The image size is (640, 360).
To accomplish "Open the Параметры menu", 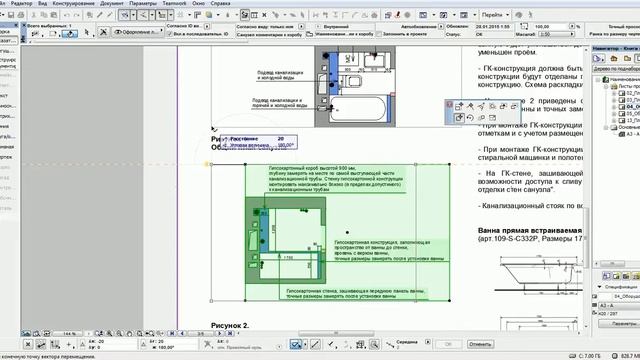I will point(143,3).
